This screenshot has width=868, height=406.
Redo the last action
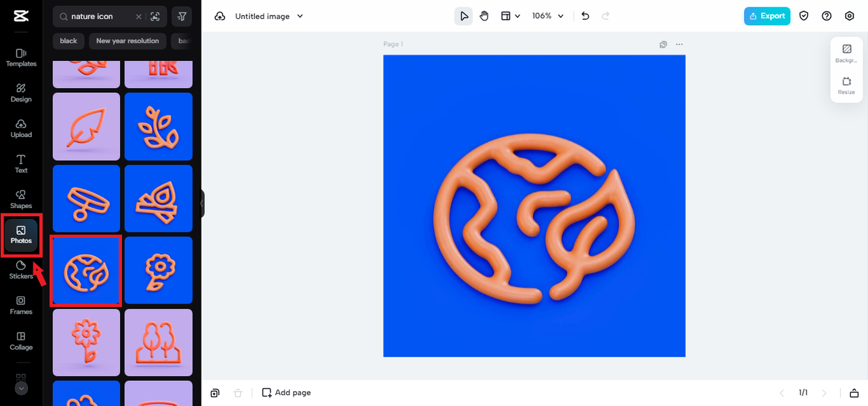pyautogui.click(x=606, y=16)
